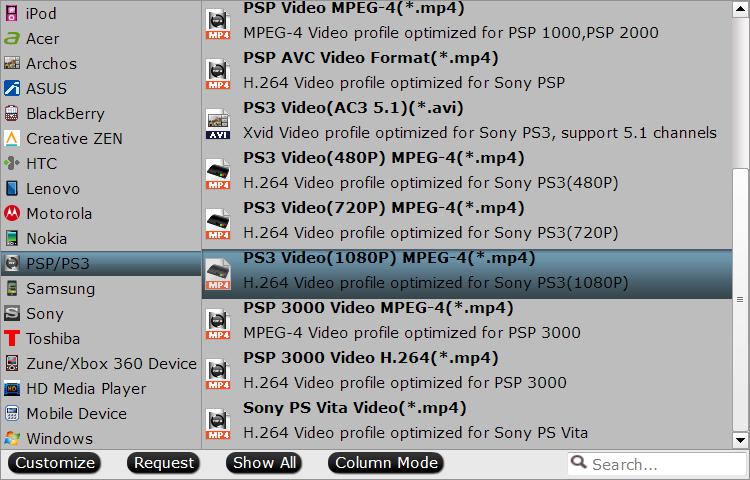
Task: Click the Nokia phone icon
Action: [11, 238]
